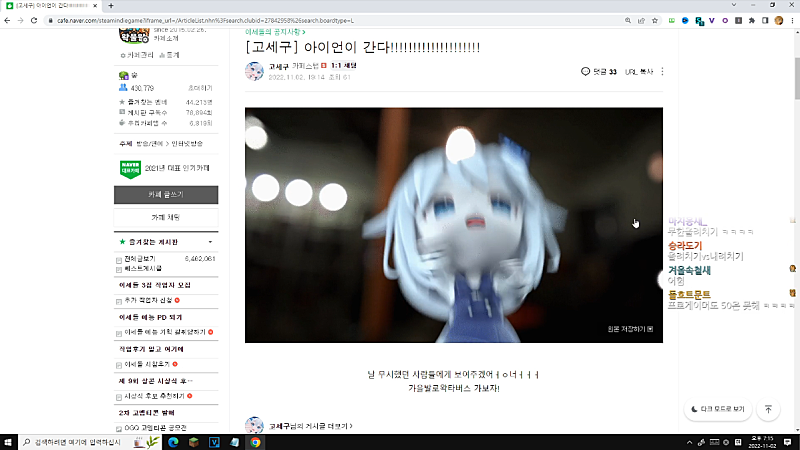Viewport: 800px width, 450px height.
Task: Close the Naver cafe browser tab
Action: [95, 6]
